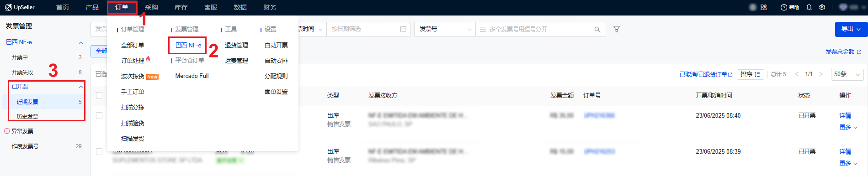Image resolution: width=868 pixels, height=176 pixels.
Task: Click the 帮助 help icon
Action: pos(790,7)
